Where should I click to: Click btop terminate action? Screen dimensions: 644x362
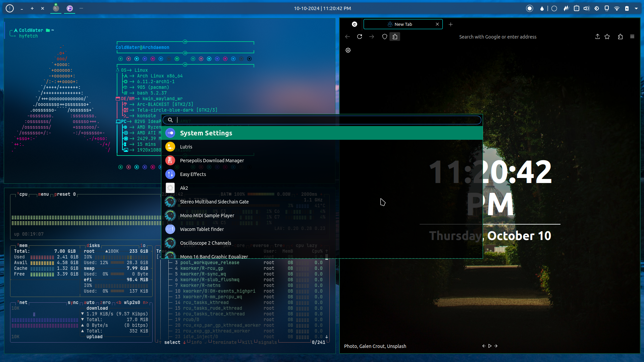coord(225,343)
